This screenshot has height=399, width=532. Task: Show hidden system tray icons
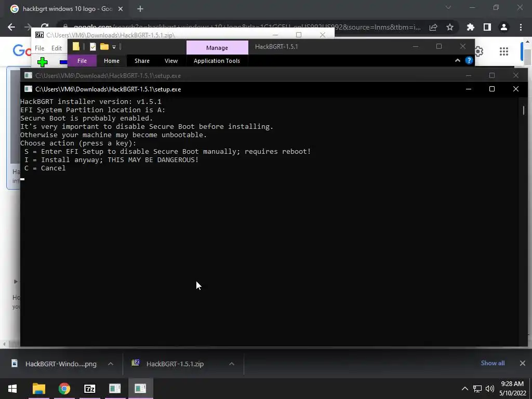pos(465,389)
